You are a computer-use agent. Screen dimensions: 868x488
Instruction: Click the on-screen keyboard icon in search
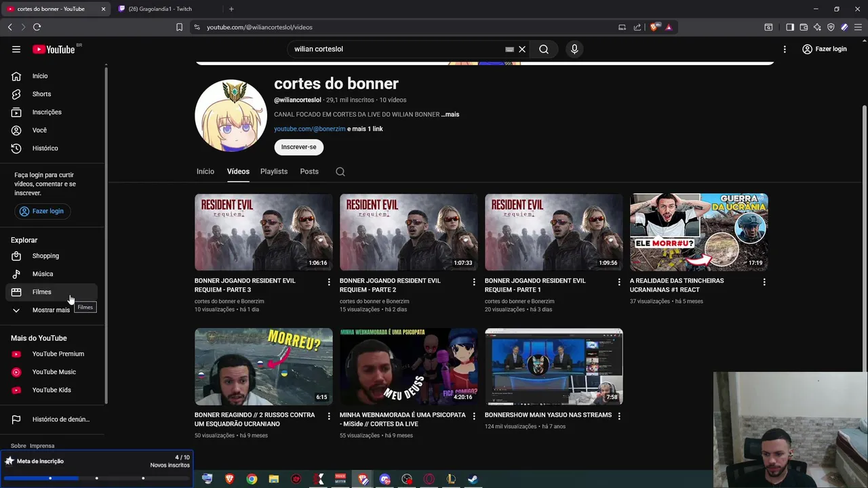[x=509, y=49]
